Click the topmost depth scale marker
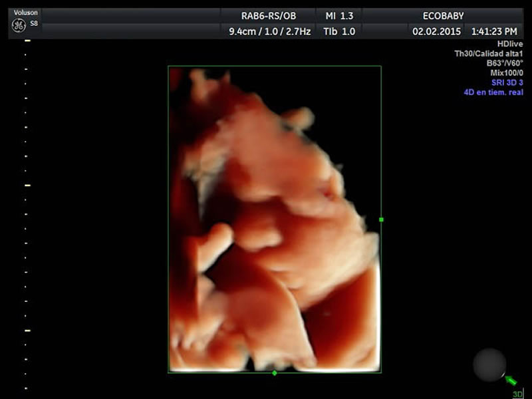The width and height of the screenshot is (532, 399). [27, 40]
